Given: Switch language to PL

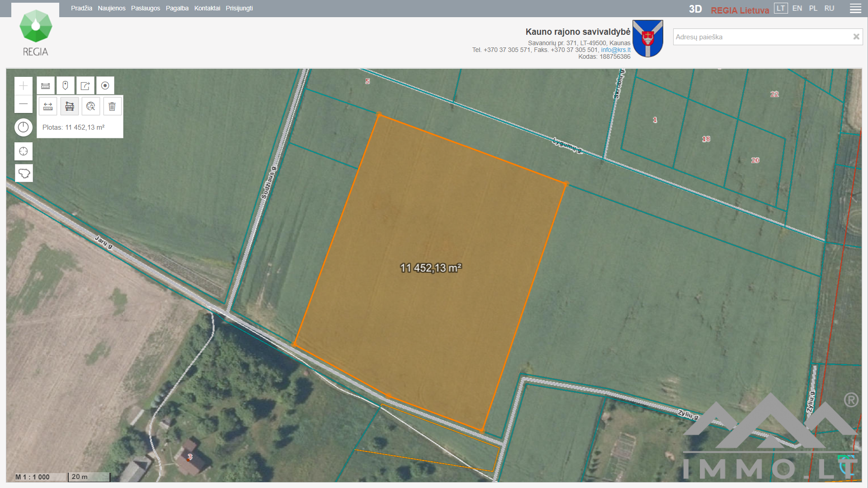Looking at the screenshot, I should point(813,8).
